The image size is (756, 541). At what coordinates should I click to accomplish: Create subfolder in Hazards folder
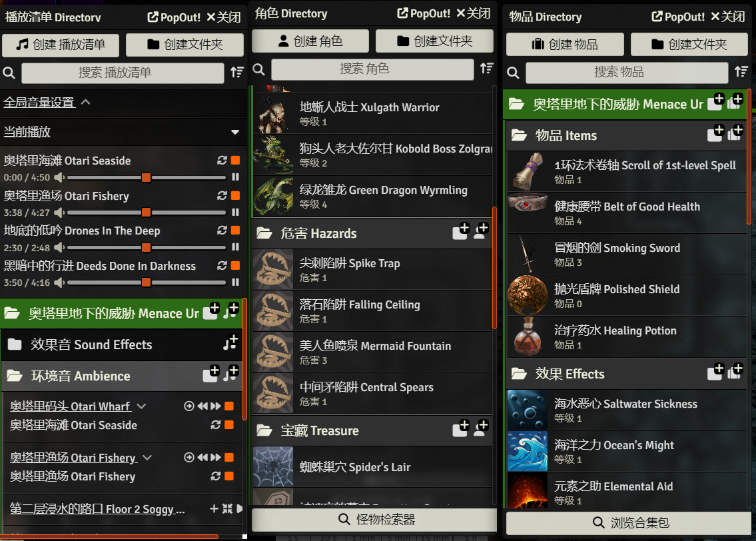[461, 231]
